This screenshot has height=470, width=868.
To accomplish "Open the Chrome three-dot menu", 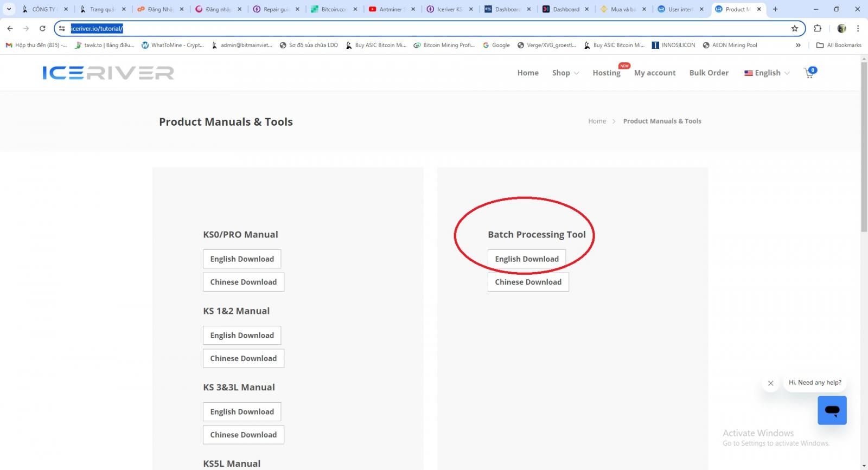I will pyautogui.click(x=858, y=28).
